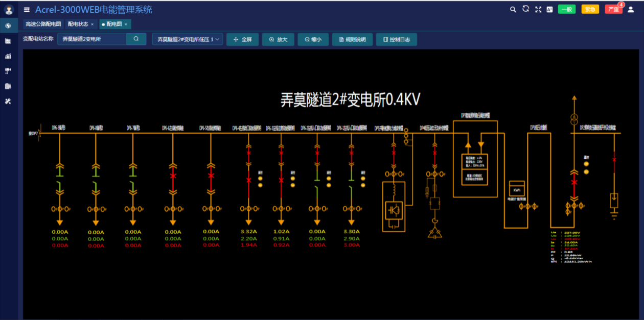Refresh the page with the refresh icon
This screenshot has width=644, height=320.
coord(525,9)
